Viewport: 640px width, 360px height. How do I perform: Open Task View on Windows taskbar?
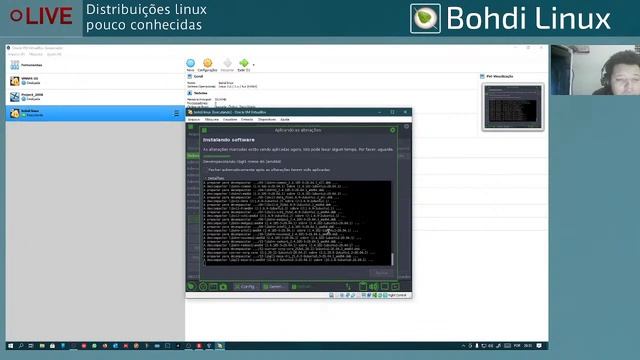pyautogui.click(x=31, y=346)
